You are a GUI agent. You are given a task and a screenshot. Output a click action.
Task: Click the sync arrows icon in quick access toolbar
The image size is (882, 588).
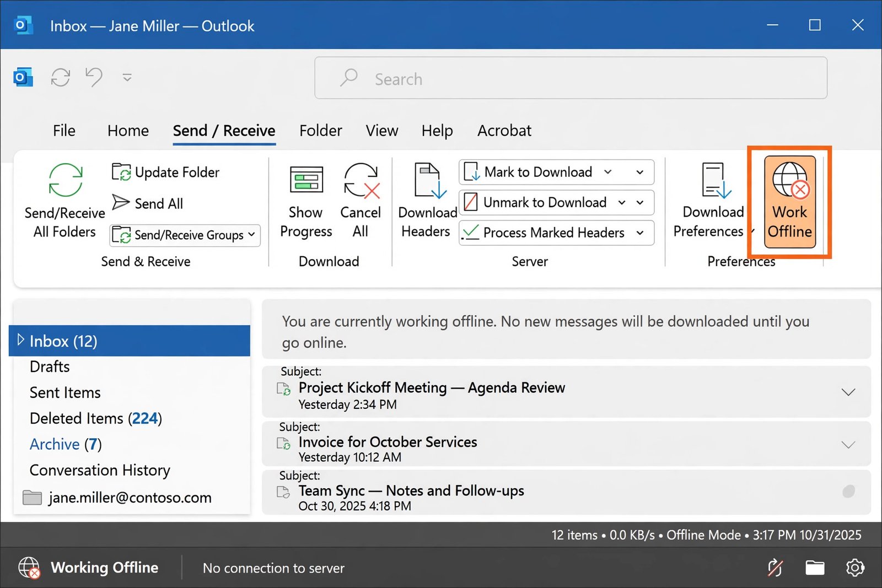click(61, 77)
